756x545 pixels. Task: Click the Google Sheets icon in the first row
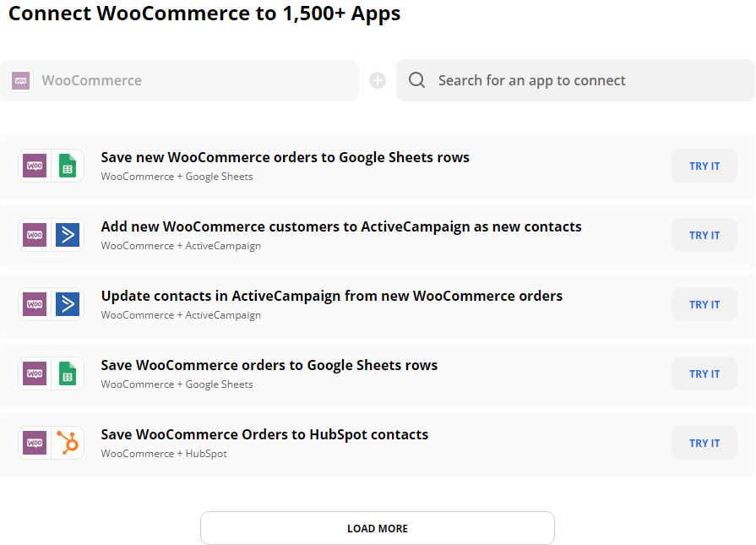tap(68, 166)
